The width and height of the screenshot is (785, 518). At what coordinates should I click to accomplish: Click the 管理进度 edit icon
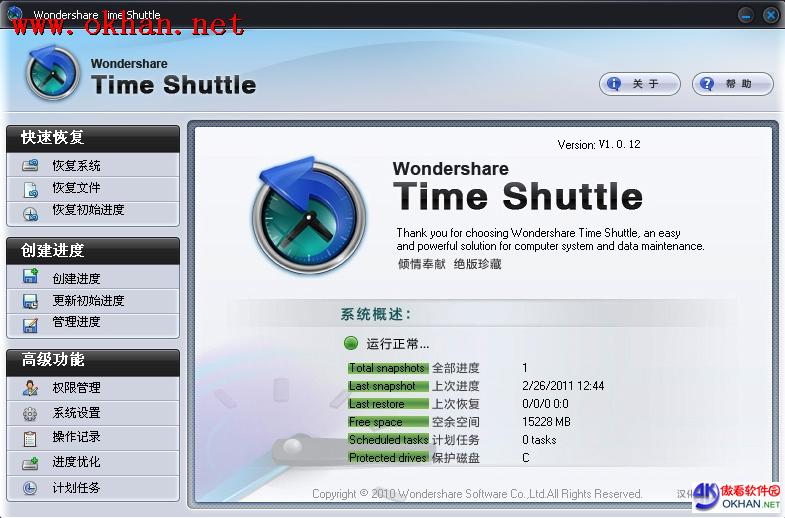click(31, 325)
